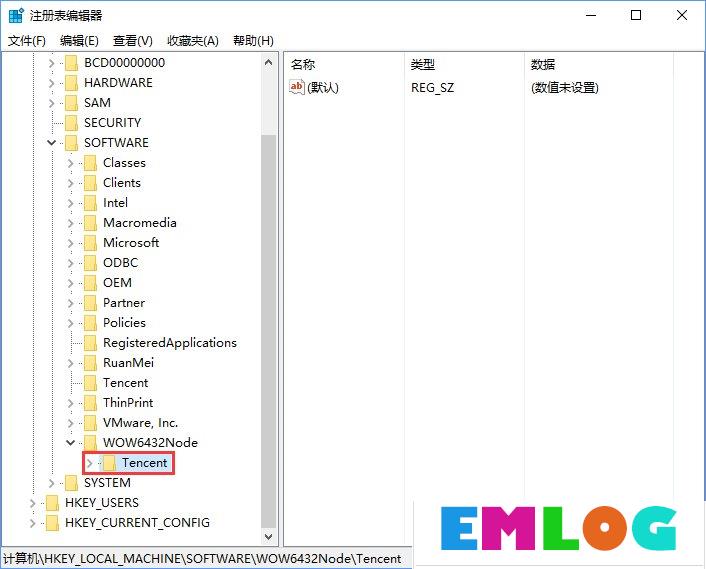The height and width of the screenshot is (569, 706).
Task: Open the 编辑(E) menu
Action: click(x=79, y=41)
